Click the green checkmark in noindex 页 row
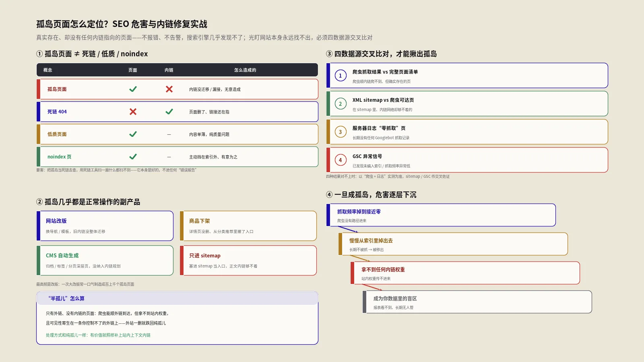644x362 pixels. tap(133, 157)
